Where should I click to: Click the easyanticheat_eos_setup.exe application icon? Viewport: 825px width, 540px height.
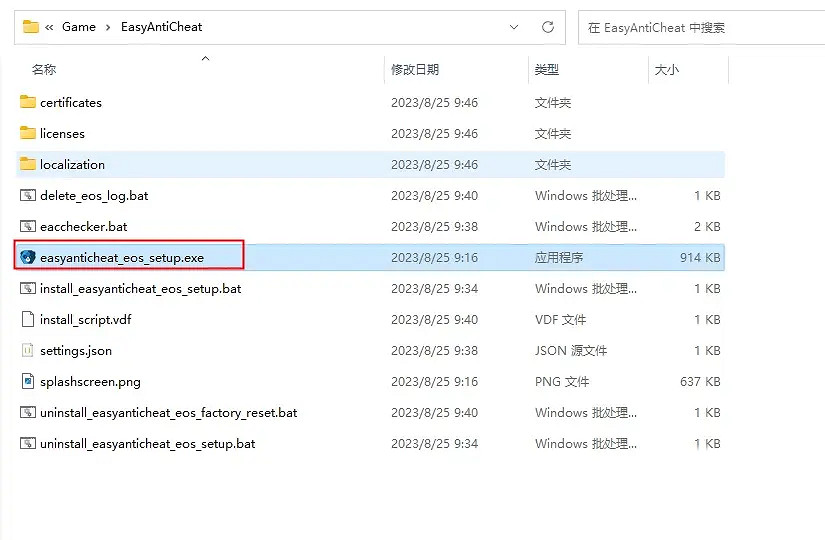28,257
